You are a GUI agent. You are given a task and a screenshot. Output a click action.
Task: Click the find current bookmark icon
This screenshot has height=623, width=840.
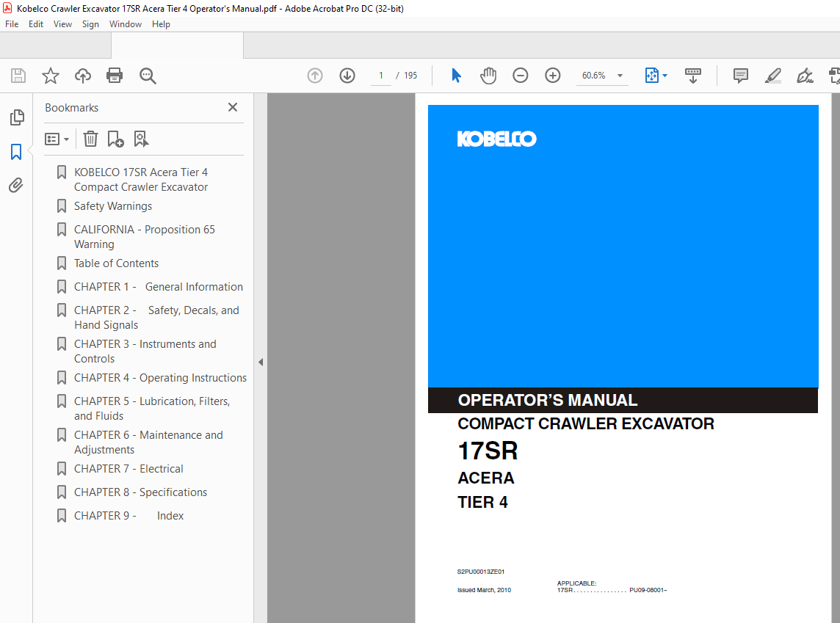pyautogui.click(x=141, y=139)
